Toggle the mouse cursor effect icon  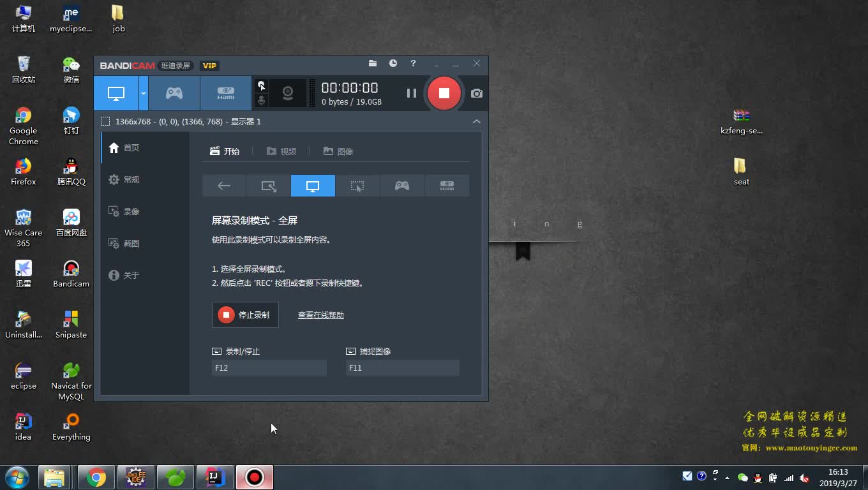point(261,85)
